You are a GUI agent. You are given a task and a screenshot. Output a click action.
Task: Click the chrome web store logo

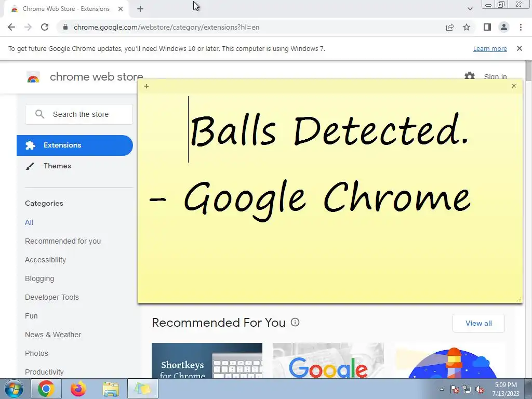tap(33, 78)
